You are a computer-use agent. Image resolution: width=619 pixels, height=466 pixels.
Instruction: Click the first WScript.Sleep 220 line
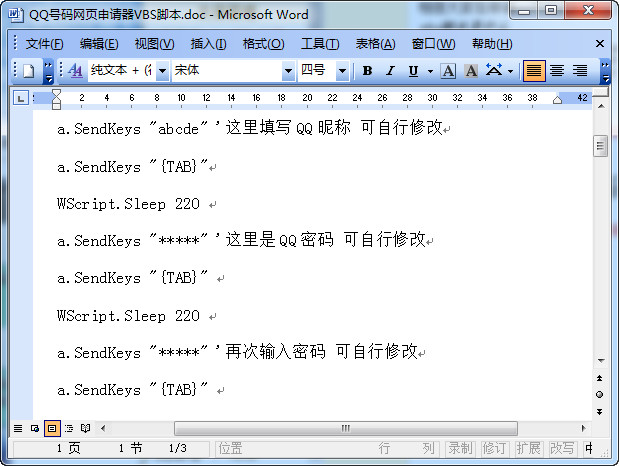point(128,204)
